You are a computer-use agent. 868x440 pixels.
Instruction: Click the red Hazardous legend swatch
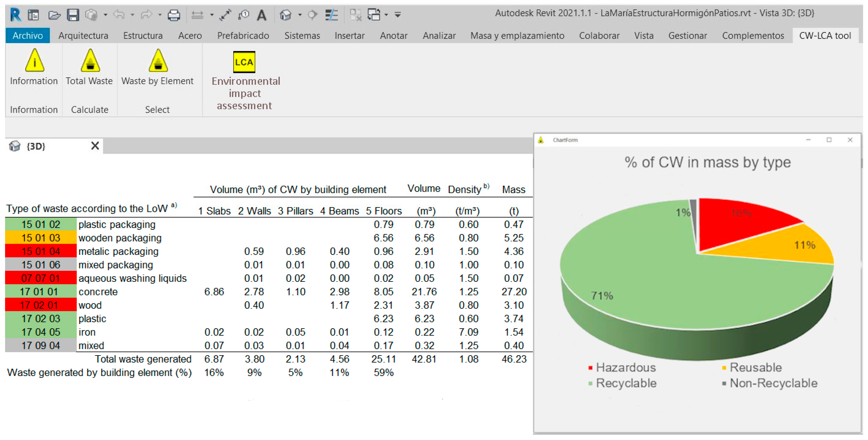click(x=590, y=367)
